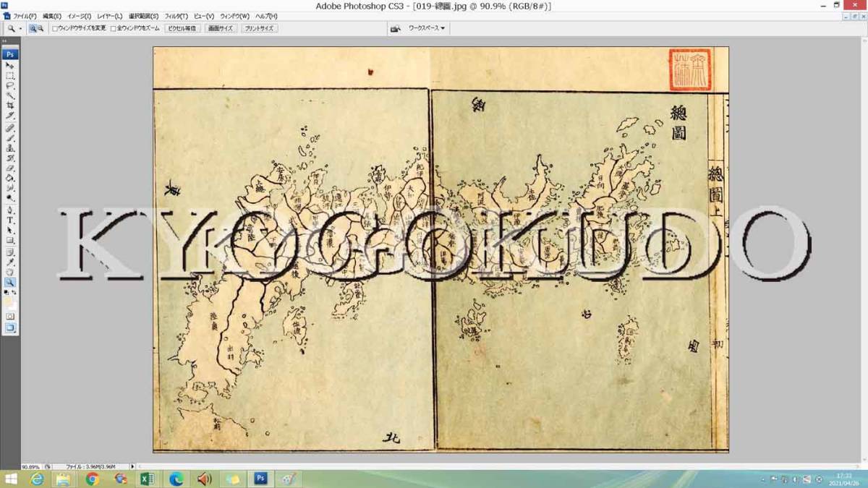The image size is (868, 488).
Task: Choose Zoom Out mode in options bar
Action: click(x=41, y=28)
